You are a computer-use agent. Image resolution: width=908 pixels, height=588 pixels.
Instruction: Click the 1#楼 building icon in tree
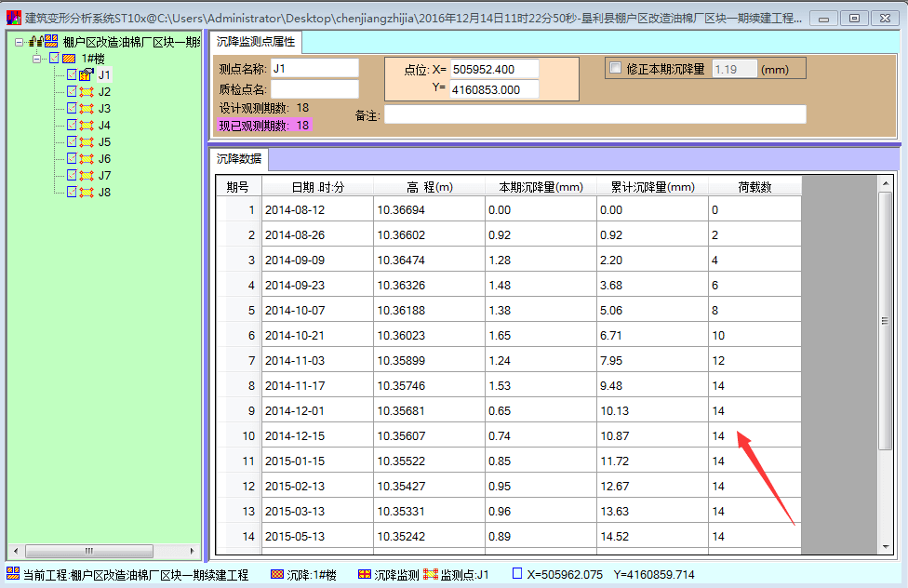(69, 57)
